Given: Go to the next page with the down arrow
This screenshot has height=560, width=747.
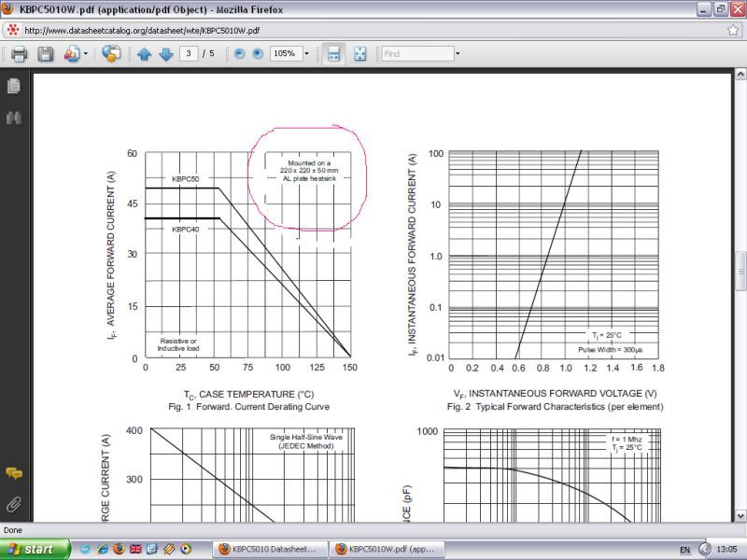Looking at the screenshot, I should pos(166,54).
